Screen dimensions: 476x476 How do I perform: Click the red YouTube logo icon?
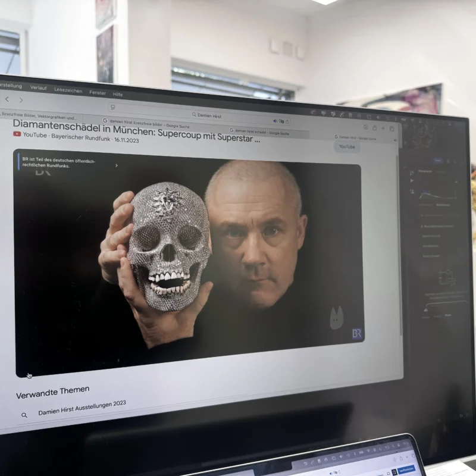(17, 134)
